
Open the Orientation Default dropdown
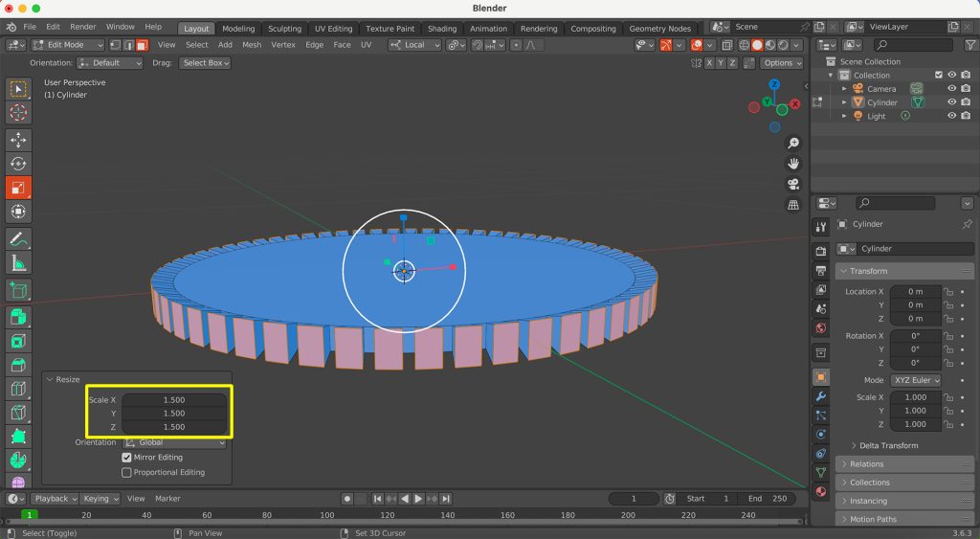(110, 63)
